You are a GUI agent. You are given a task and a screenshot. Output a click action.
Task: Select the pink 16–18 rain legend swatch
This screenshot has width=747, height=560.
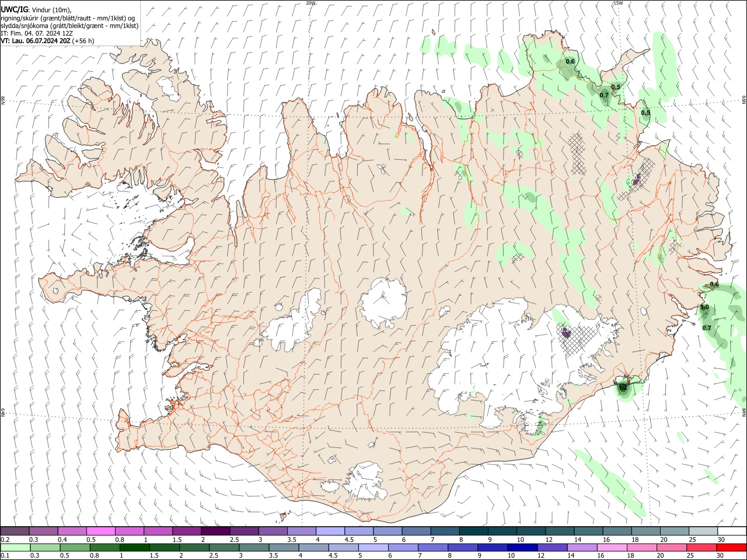coord(612,547)
